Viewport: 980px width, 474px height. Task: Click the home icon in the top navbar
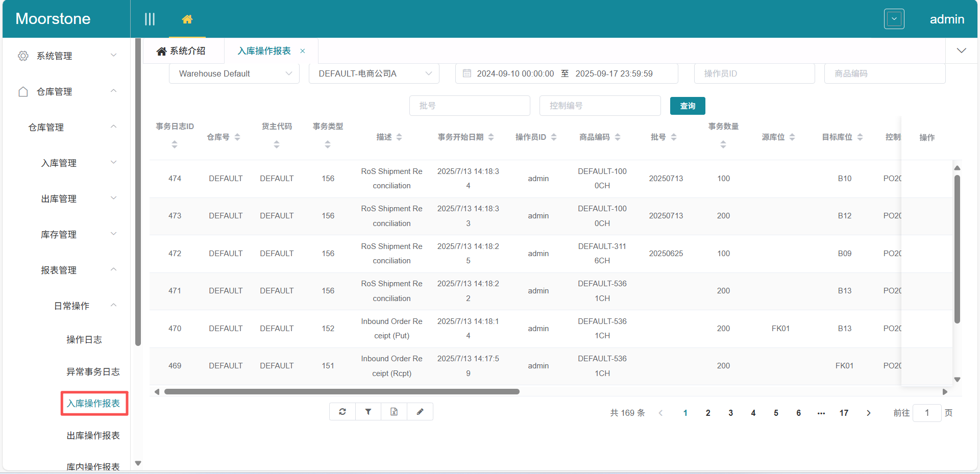coord(187,19)
